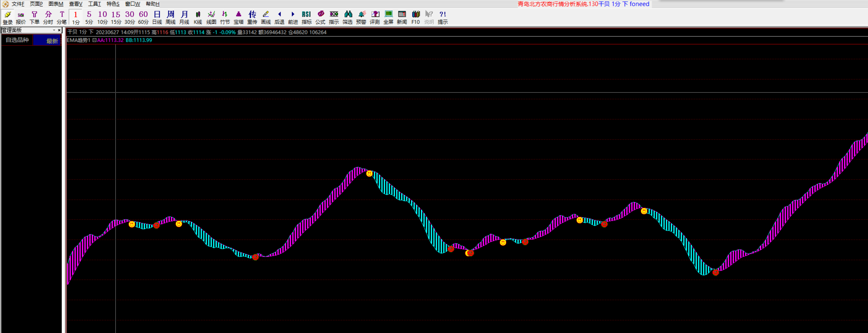Open the 新闻 news panel
This screenshot has width=868, height=333.
[402, 18]
